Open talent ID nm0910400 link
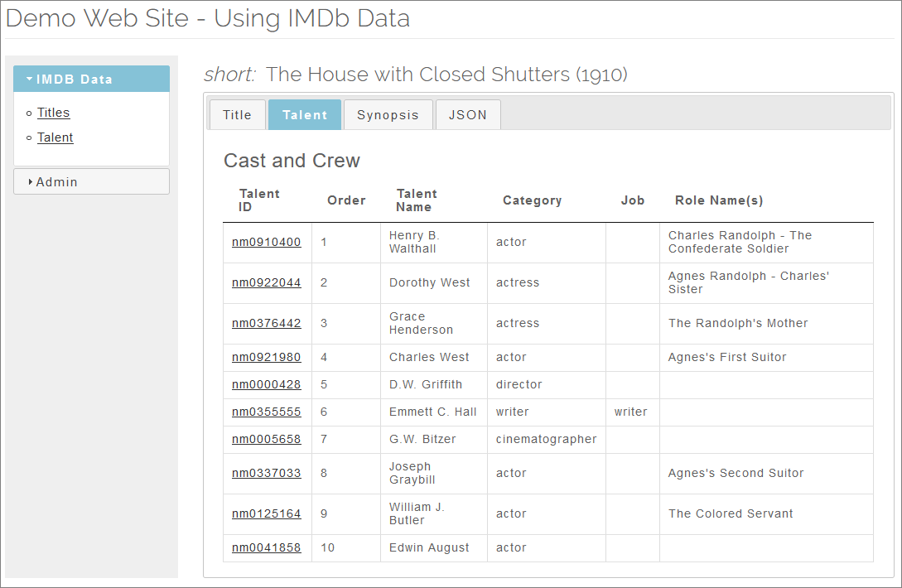The width and height of the screenshot is (902, 588). (267, 242)
